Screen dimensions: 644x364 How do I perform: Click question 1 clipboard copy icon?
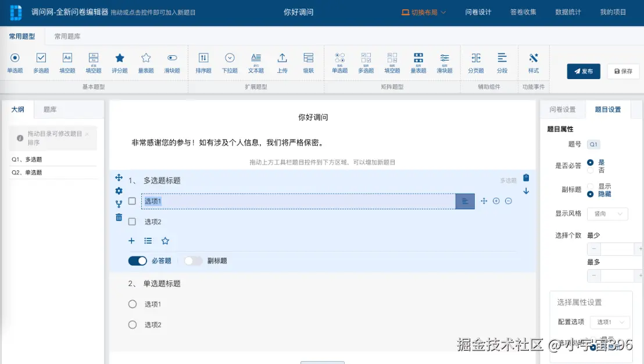point(526,177)
